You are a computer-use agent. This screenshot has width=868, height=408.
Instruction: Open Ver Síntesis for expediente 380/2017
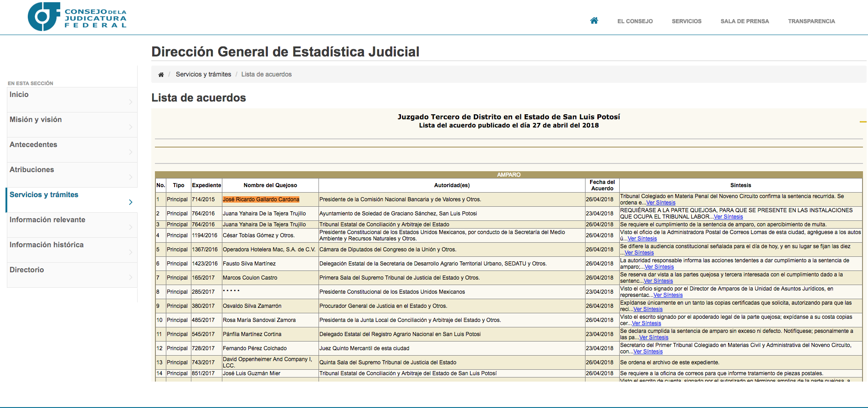pos(648,310)
